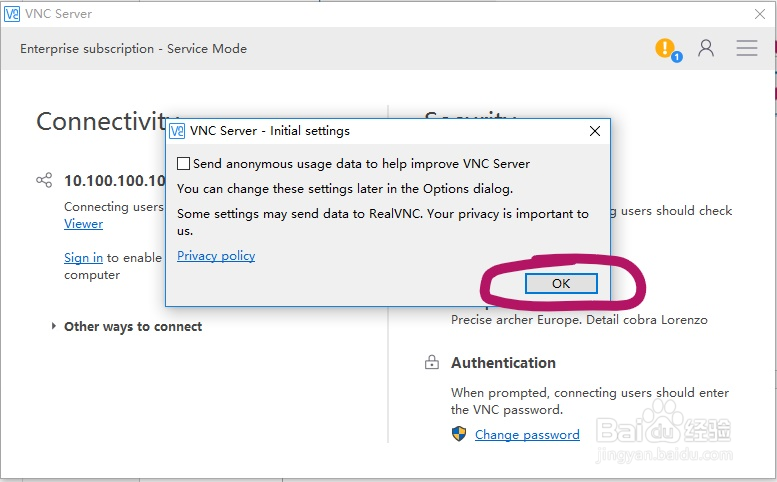Screen dimensions: 777x482
Task: Click the Enterprise subscription Service Mode label
Action: point(133,48)
